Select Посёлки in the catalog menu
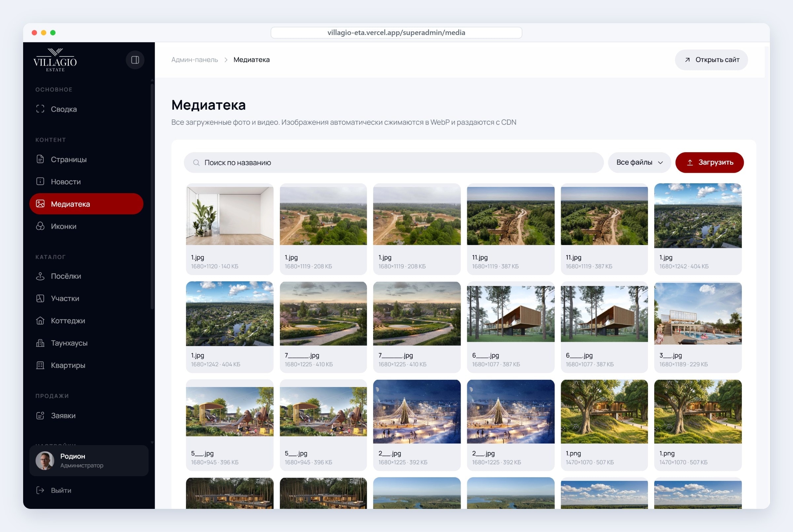This screenshot has width=793, height=532. tap(87, 276)
